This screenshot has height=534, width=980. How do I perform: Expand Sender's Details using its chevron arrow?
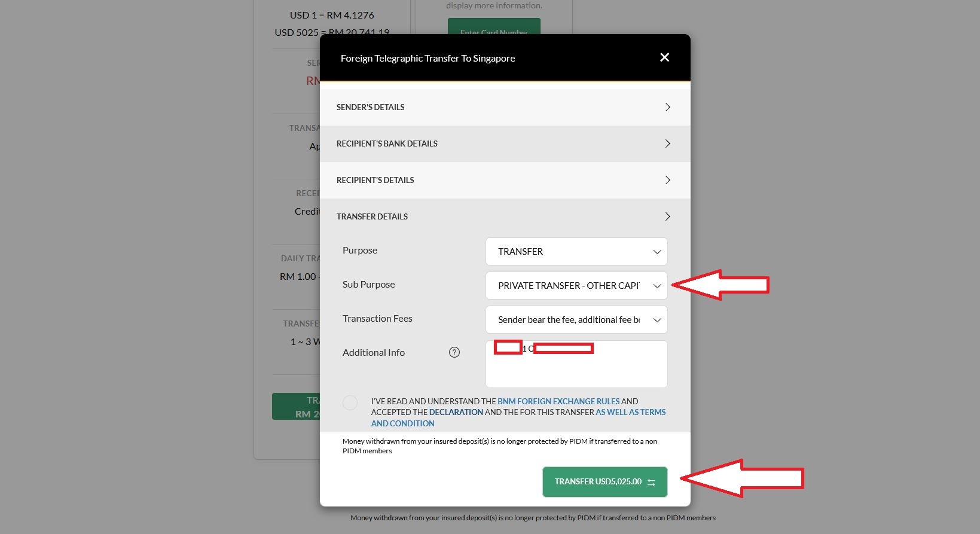coord(667,107)
